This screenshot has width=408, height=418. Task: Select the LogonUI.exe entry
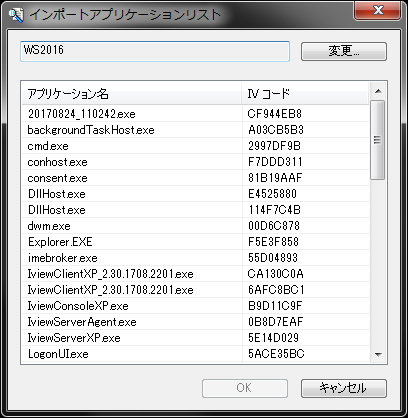tap(195, 354)
